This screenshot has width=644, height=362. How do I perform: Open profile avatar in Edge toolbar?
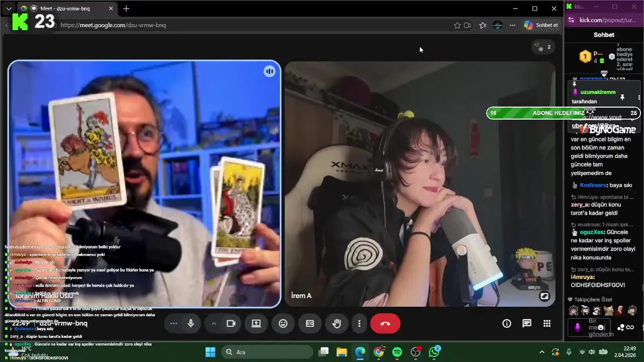498,25
